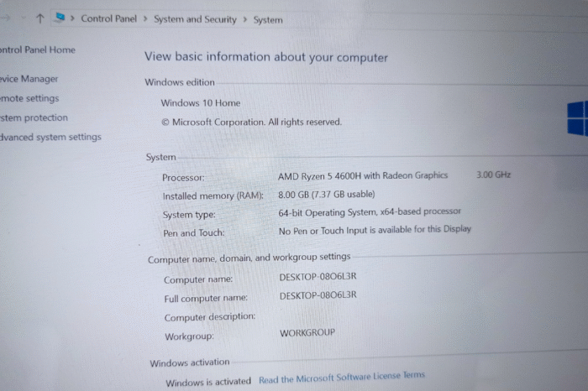Open Remote settings link
Image resolution: width=588 pixels, height=391 pixels.
29,98
